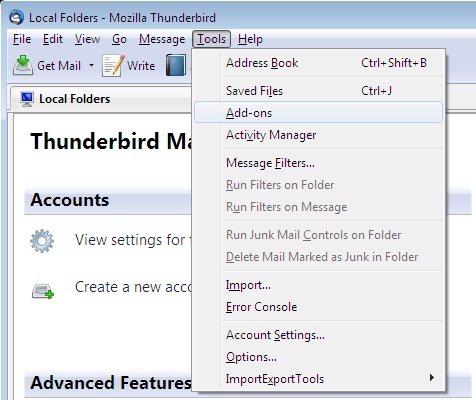Expand the Get Mail dropdown arrow

[91, 65]
